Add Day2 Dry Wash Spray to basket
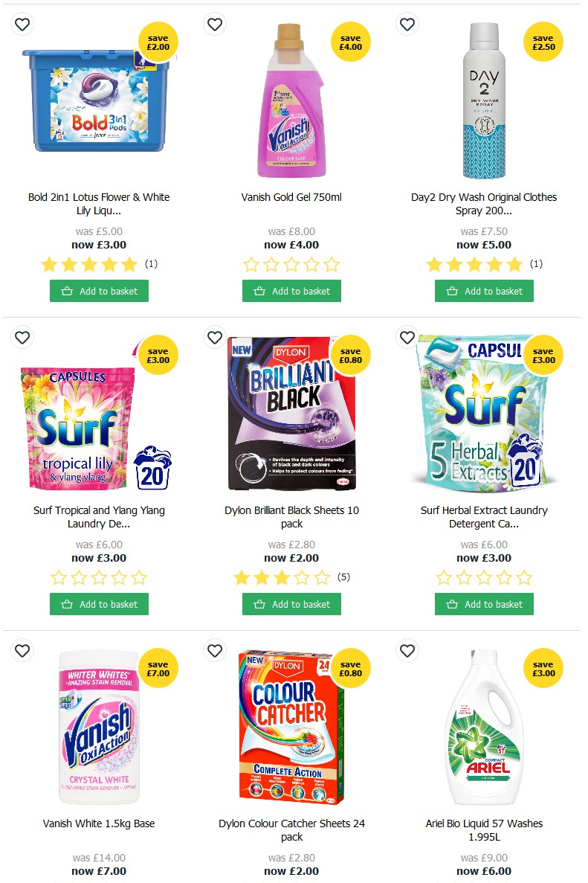 pyautogui.click(x=484, y=291)
